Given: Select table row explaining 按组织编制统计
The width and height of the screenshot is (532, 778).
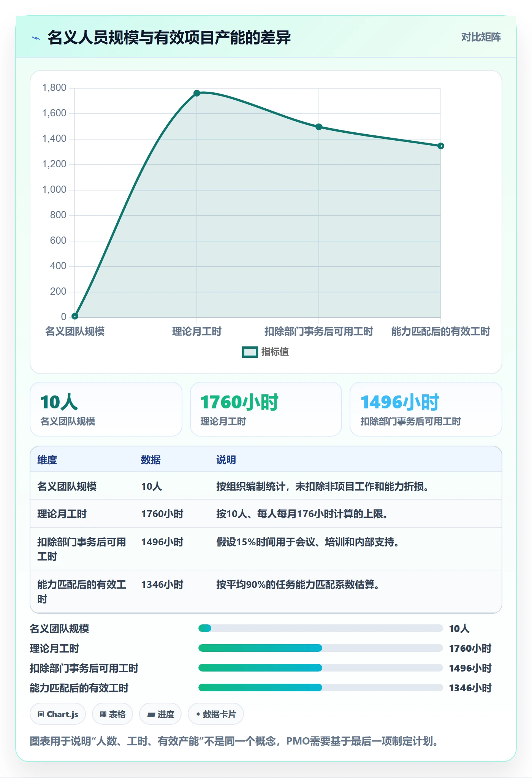Looking at the screenshot, I should point(266,486).
